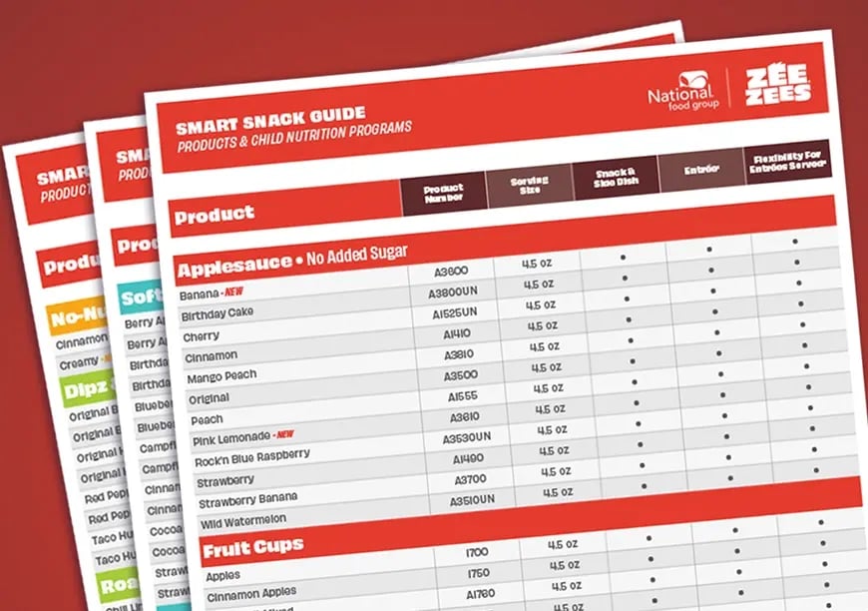
Task: Click the No Added Sugar label
Action: (x=357, y=255)
